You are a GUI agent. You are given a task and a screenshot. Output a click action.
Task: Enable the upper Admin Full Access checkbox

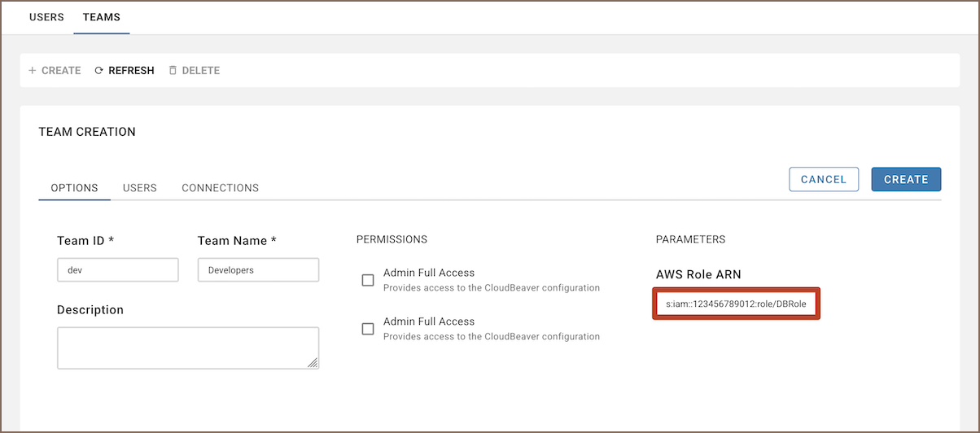[x=368, y=280]
